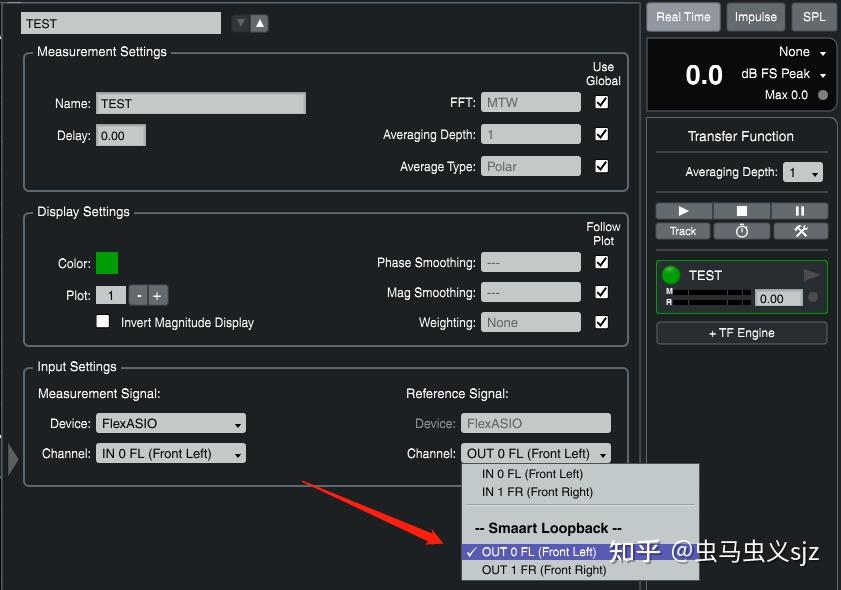Switch to the Impulse mode tab
This screenshot has height=590, width=841.
click(755, 16)
